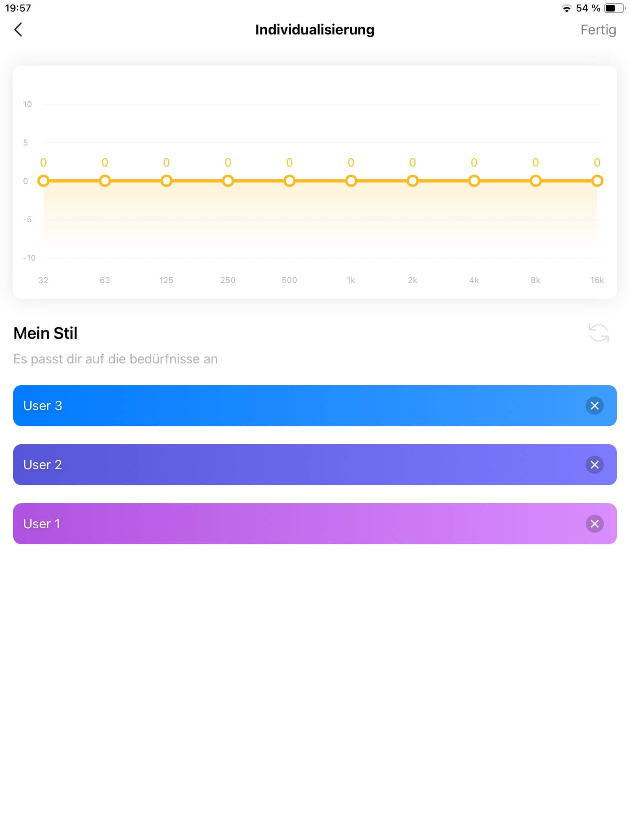Screen dimensions: 630x840
Task: Click the 1k equalizer handle
Action: [x=351, y=181]
